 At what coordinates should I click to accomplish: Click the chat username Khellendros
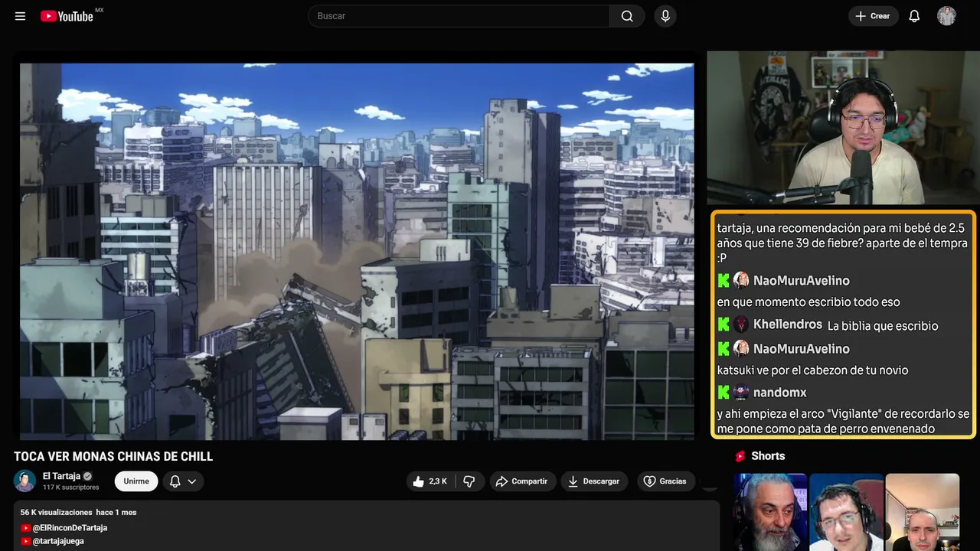click(787, 324)
